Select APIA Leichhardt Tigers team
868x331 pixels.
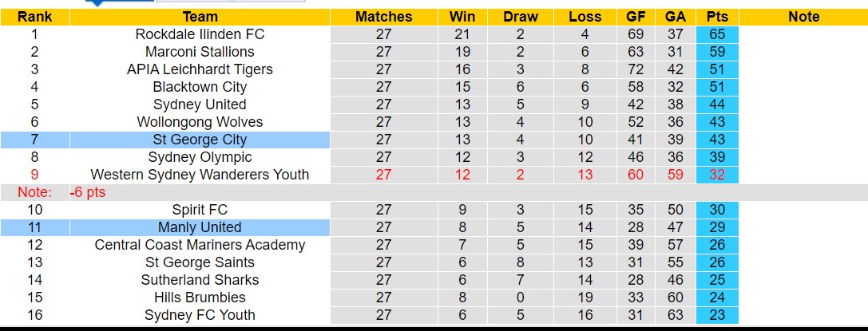click(200, 69)
